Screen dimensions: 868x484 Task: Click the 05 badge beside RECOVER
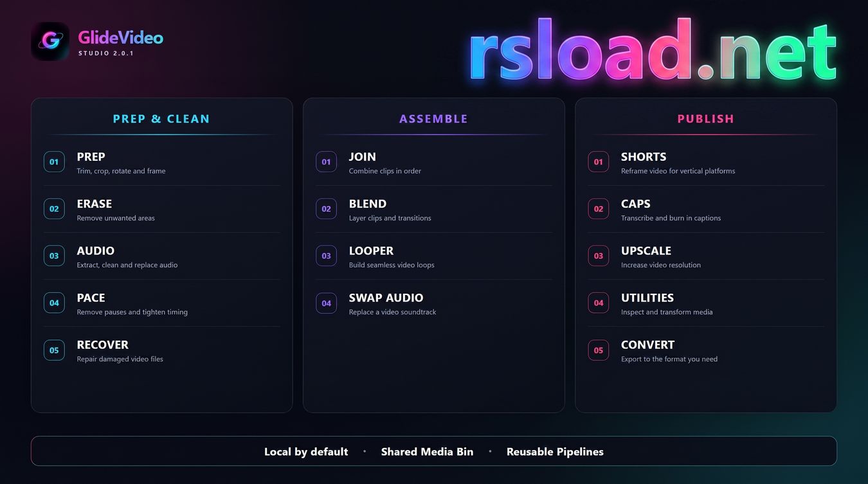[54, 350]
